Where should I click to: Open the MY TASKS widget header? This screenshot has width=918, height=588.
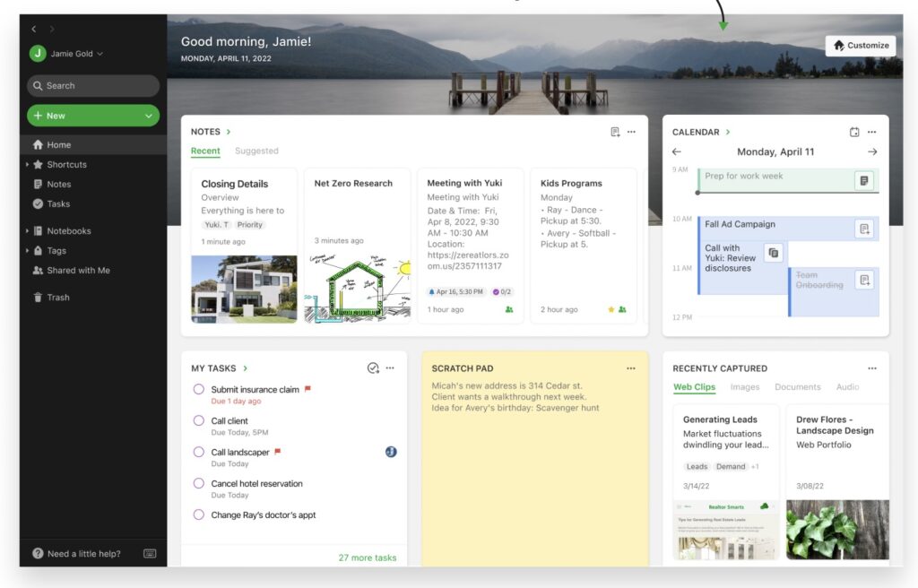point(219,368)
